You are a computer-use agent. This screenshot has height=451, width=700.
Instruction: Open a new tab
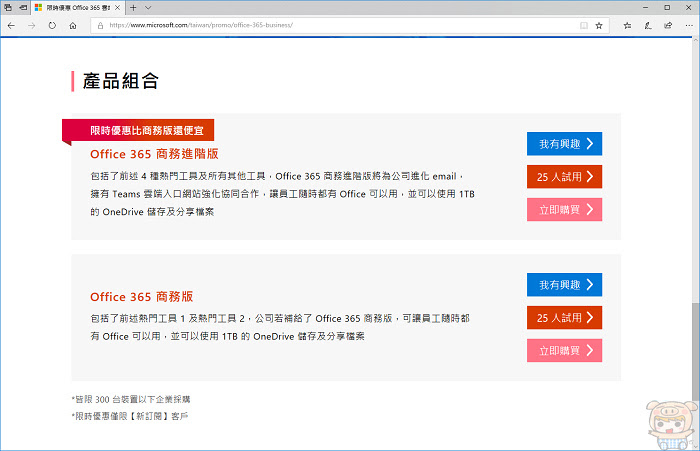point(133,8)
